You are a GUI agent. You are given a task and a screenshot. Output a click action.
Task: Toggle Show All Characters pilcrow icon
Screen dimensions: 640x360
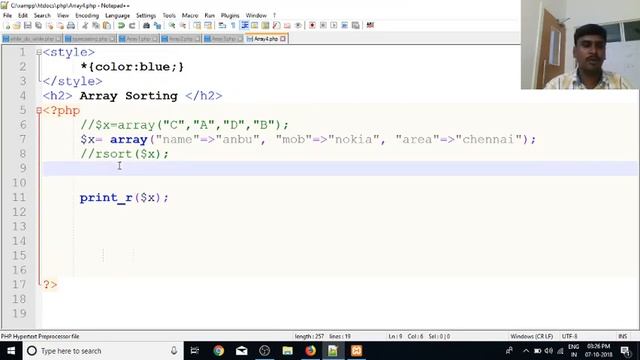tap(233, 26)
